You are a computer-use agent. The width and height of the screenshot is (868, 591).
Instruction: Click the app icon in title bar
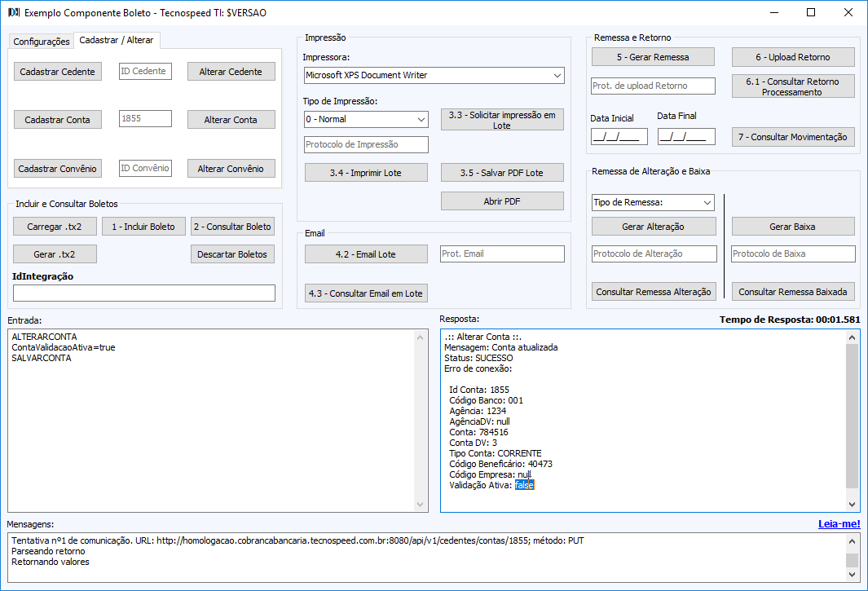click(x=13, y=13)
